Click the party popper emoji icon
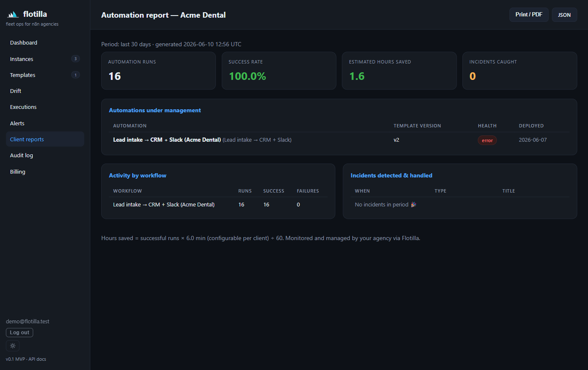Viewport: 588px width, 370px height. (x=414, y=205)
